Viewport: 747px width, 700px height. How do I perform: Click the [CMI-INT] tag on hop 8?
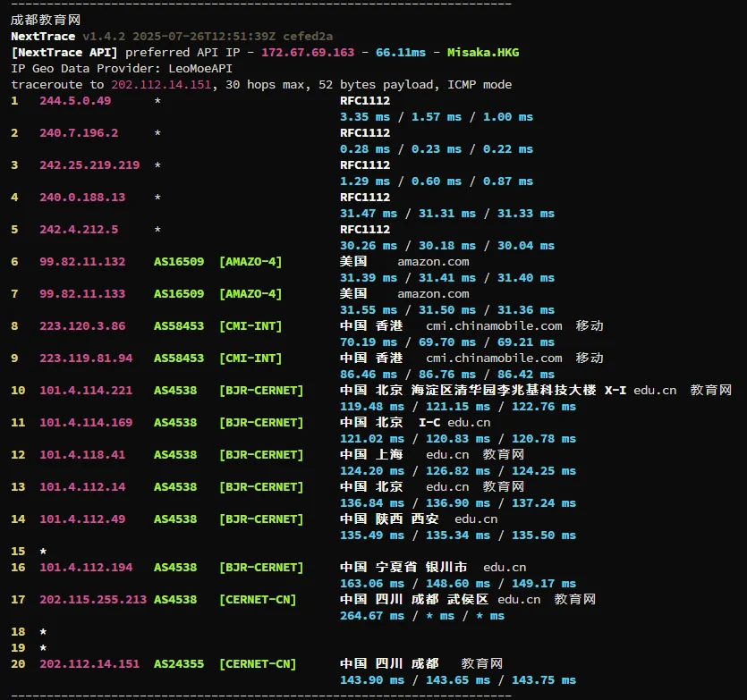[250, 326]
